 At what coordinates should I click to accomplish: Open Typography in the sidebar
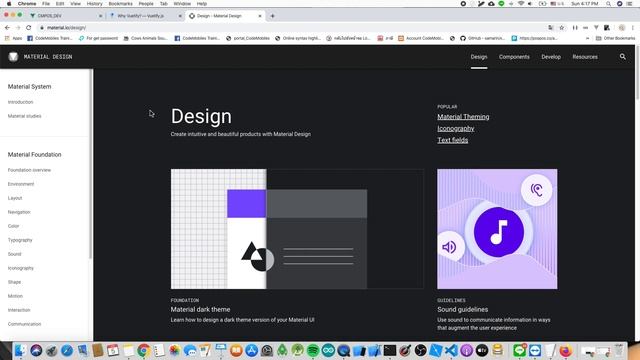(x=20, y=240)
